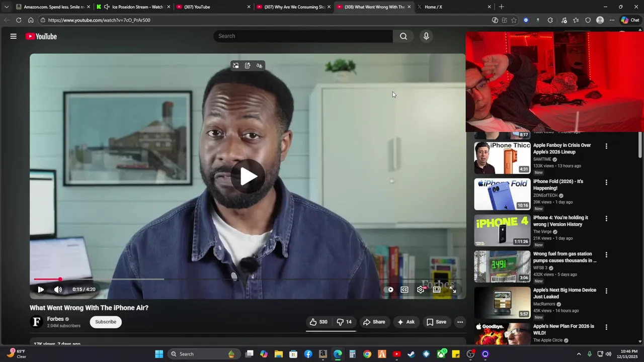Screen dimensions: 644x362
Task: Start voice search with microphone icon
Action: tap(426, 36)
